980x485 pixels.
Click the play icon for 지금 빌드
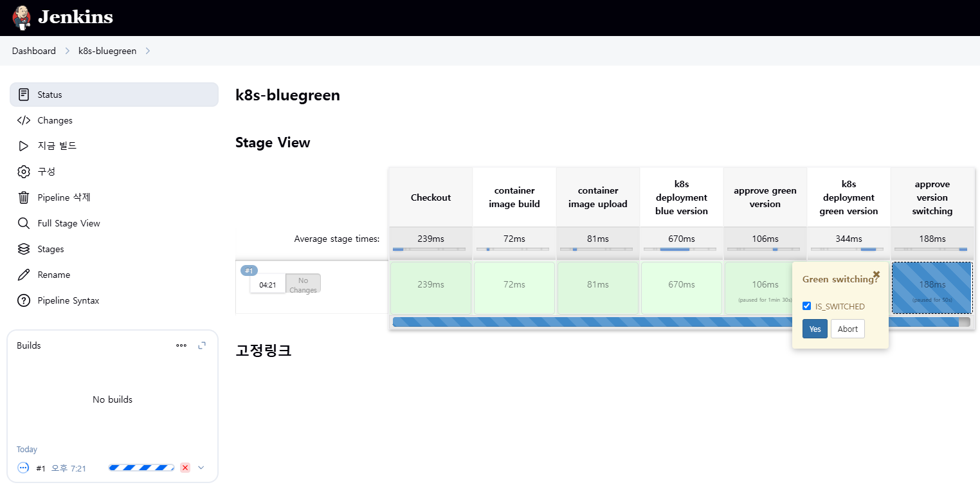click(24, 146)
